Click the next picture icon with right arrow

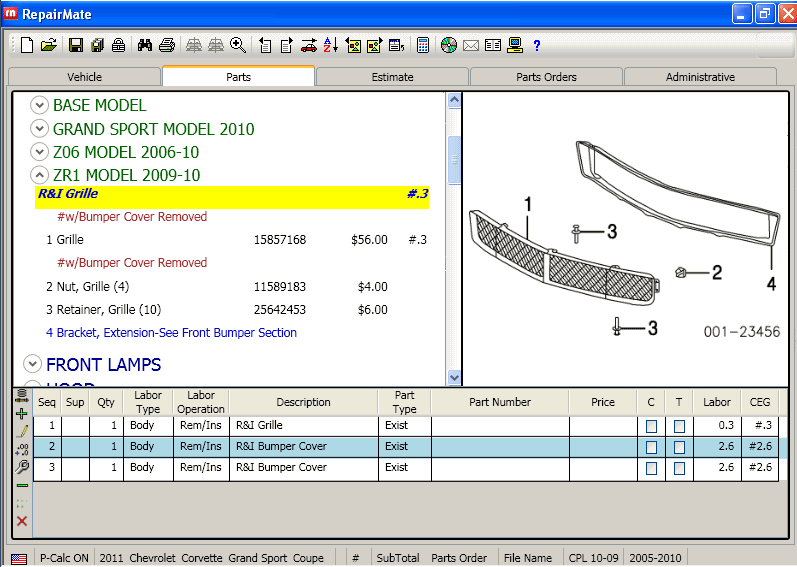(374, 45)
